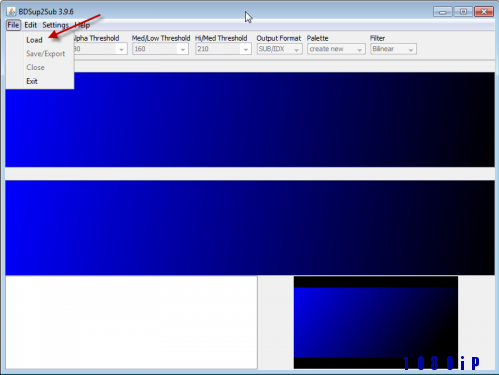Open the File menu
499x375 pixels.
click(13, 25)
